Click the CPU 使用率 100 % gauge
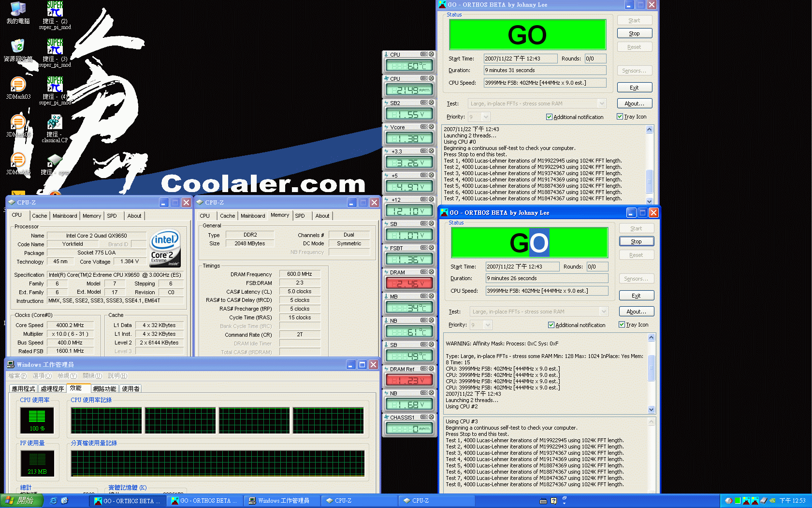 click(x=37, y=420)
